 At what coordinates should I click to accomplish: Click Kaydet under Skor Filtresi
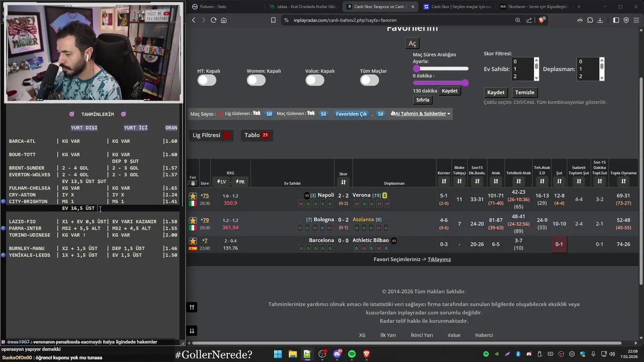pos(496,93)
